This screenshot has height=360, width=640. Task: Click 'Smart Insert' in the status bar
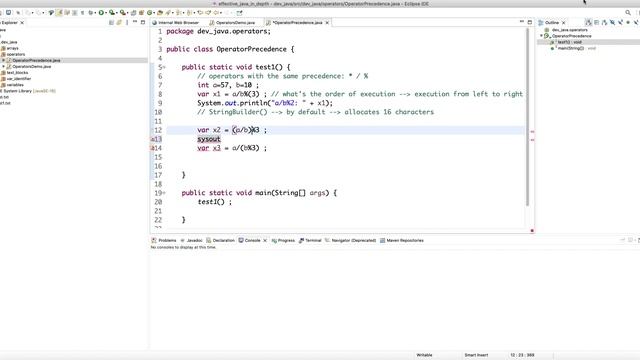pyautogui.click(x=476, y=355)
